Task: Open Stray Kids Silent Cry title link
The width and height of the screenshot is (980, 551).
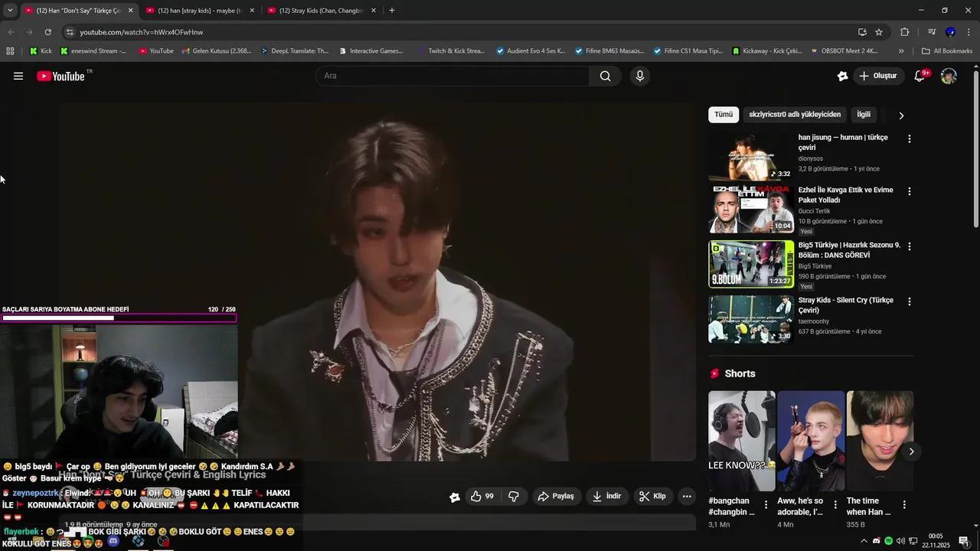Action: (846, 305)
